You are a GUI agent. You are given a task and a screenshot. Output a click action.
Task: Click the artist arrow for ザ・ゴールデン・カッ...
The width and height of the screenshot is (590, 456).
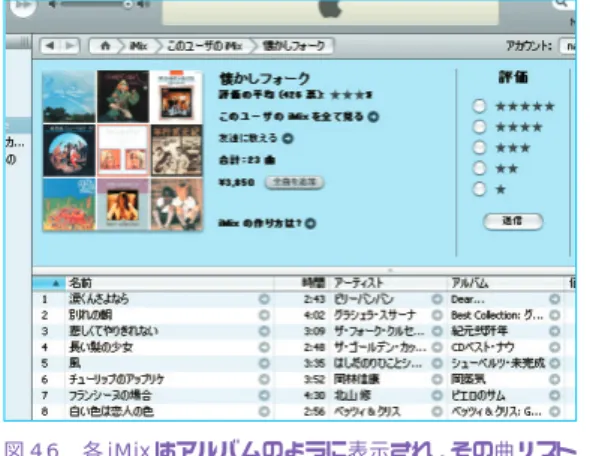[x=437, y=347]
